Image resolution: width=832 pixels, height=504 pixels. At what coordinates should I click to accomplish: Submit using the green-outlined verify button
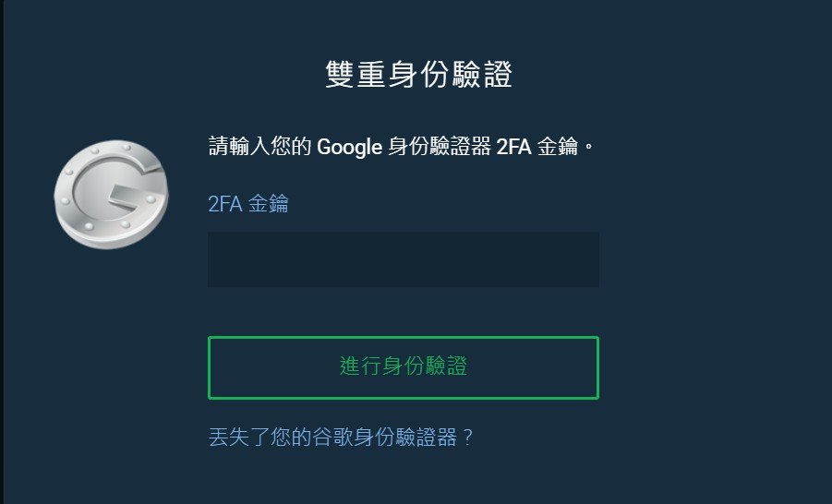403,367
